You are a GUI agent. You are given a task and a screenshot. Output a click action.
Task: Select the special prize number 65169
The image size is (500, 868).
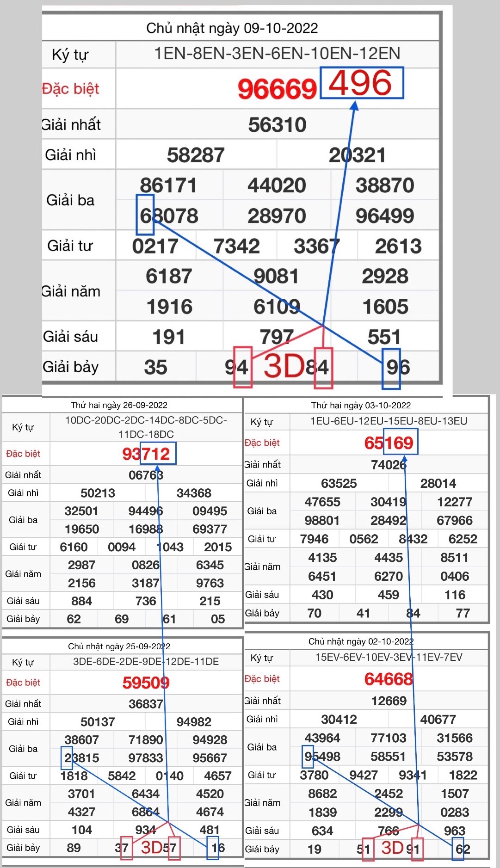point(389,443)
